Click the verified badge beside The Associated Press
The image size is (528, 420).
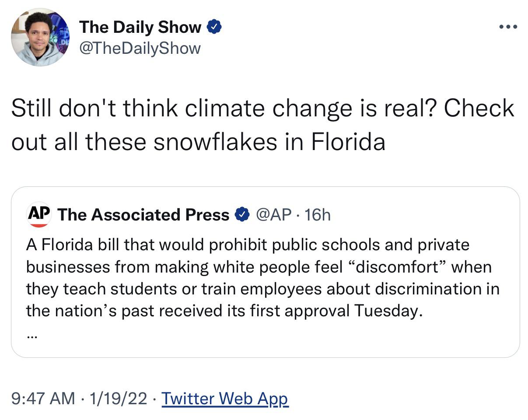[242, 215]
